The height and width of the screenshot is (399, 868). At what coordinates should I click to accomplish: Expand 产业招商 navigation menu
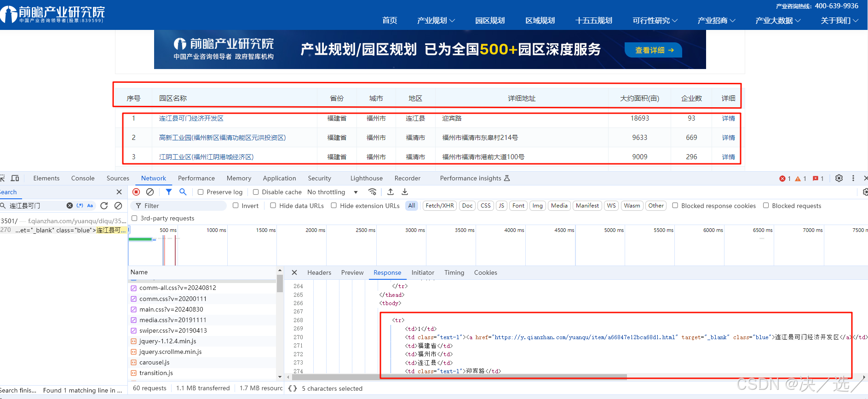(x=716, y=20)
